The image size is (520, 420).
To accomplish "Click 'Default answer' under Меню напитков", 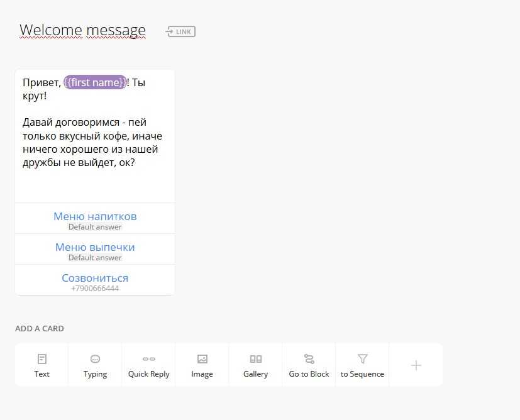I will (x=95, y=227).
